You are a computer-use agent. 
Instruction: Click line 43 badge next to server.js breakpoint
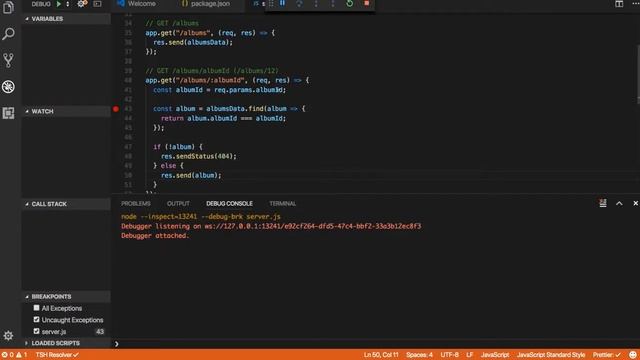[100, 331]
